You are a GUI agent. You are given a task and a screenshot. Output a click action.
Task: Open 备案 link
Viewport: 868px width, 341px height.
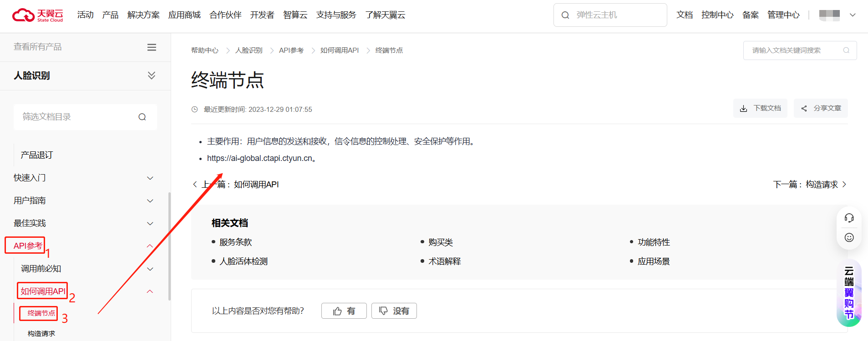(x=751, y=15)
